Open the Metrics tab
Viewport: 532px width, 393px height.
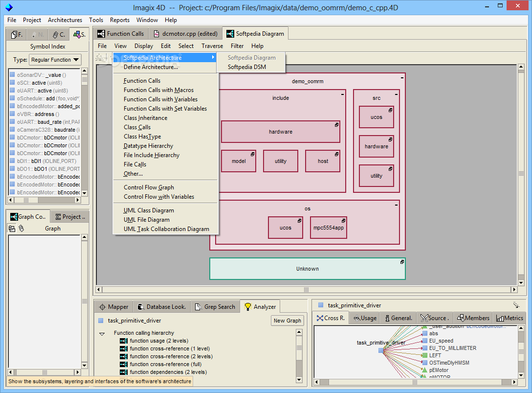click(510, 318)
